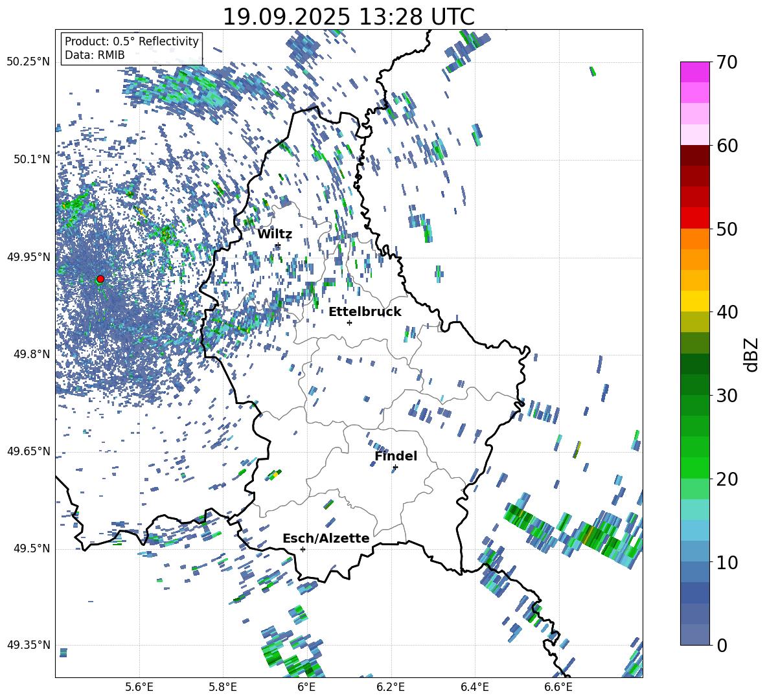Click the 70 value on the colorbar
The image size is (767, 700).
point(727,63)
